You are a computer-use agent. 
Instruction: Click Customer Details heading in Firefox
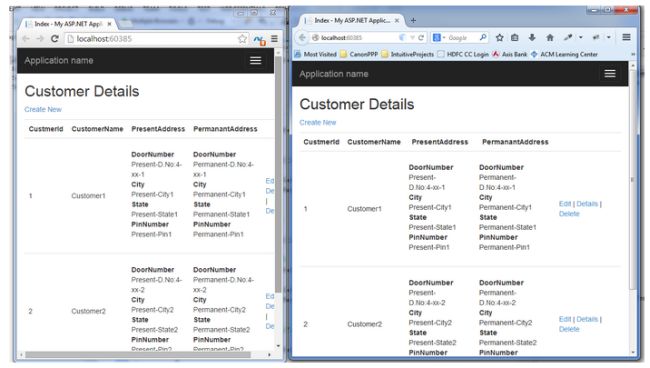357,104
